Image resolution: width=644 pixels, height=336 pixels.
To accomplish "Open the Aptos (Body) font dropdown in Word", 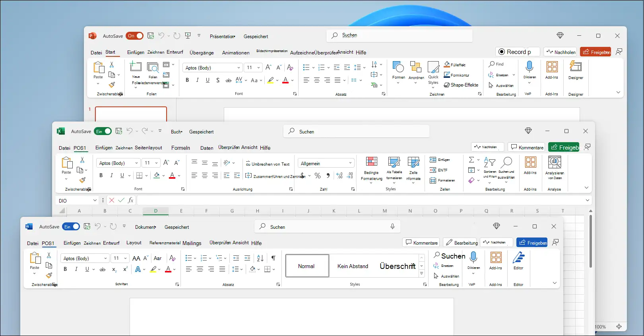I will [105, 259].
